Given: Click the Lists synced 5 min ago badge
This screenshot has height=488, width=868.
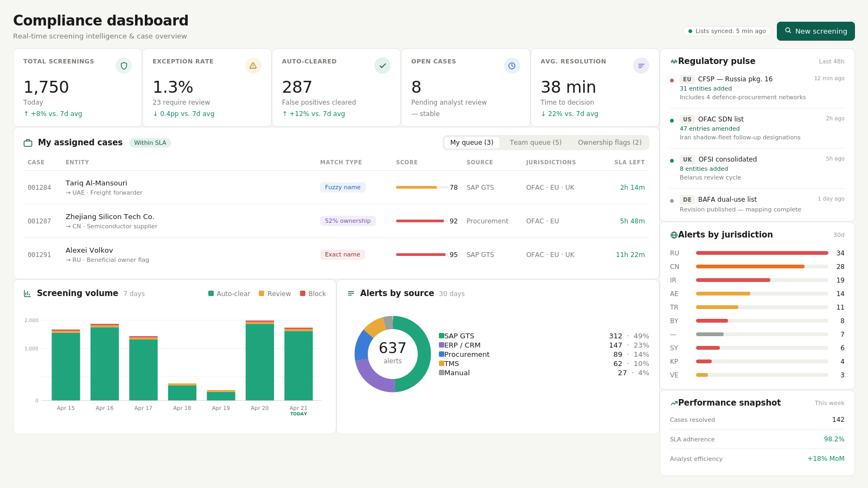Looking at the screenshot, I should [x=727, y=31].
